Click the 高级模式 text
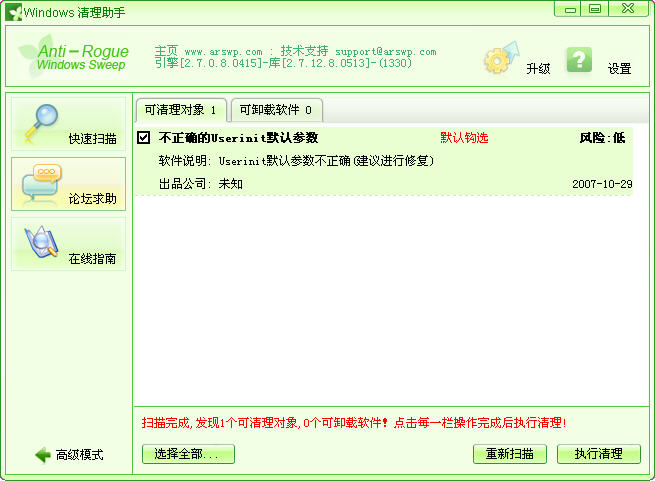655x481 pixels. [79, 455]
